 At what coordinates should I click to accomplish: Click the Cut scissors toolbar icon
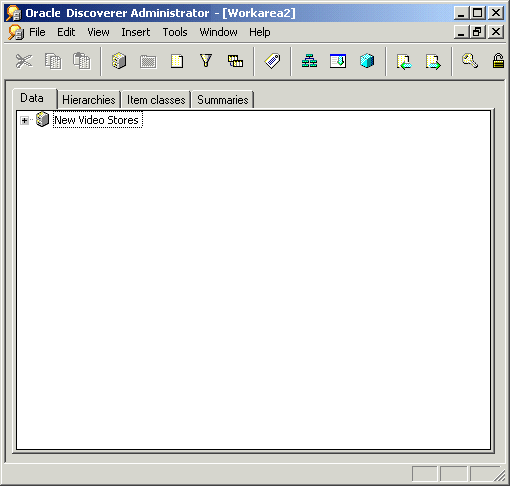(24, 61)
